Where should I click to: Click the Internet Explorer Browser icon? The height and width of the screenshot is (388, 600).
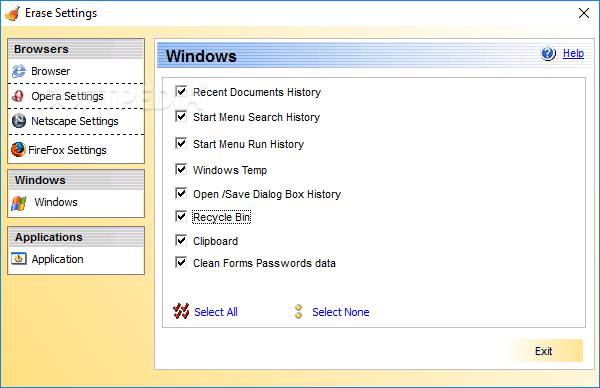click(x=18, y=71)
